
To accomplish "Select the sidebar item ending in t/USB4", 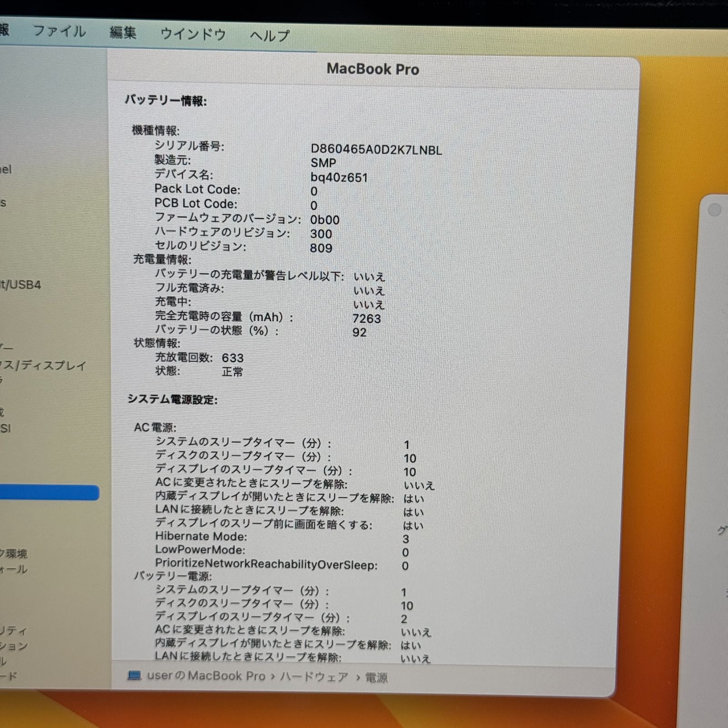I will pos(20,285).
